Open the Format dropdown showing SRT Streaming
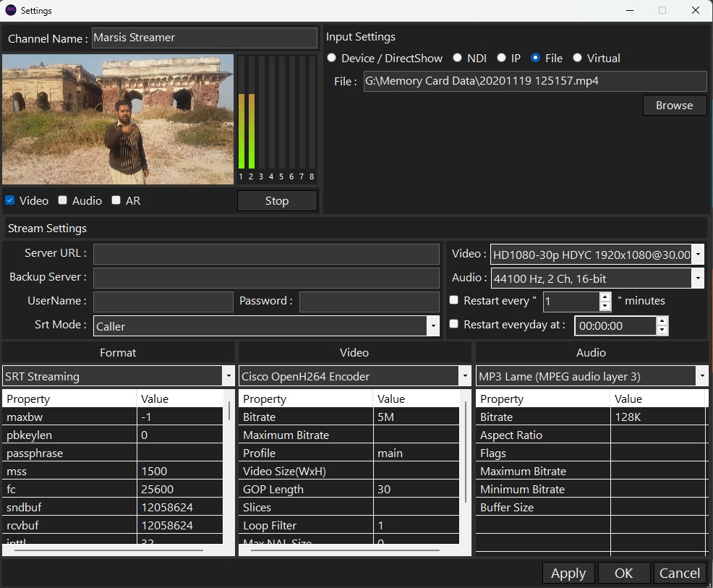Screen dimensions: 713x588 [x=229, y=376]
